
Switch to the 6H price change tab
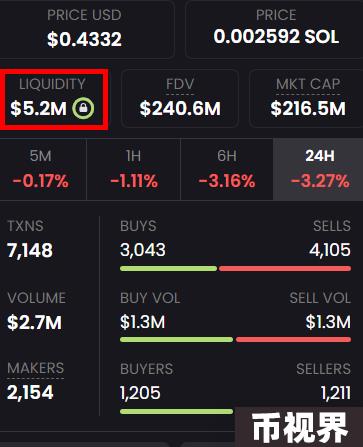pyautogui.click(x=227, y=169)
